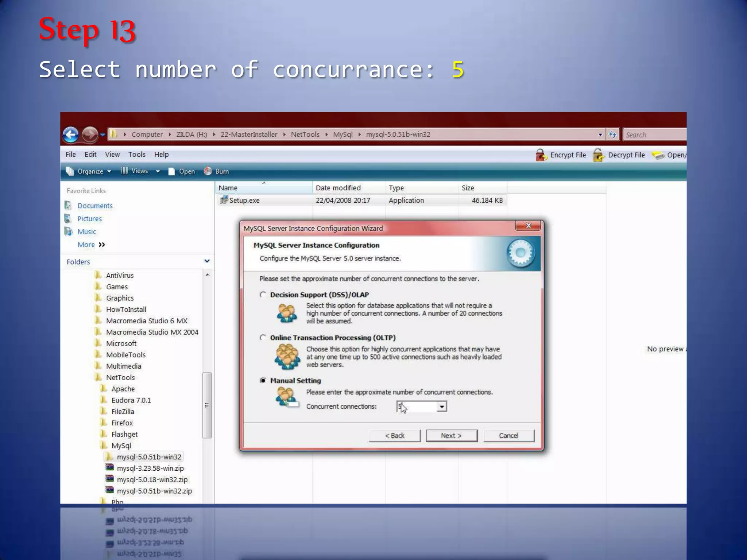The height and width of the screenshot is (560, 747).
Task: Show More favorite links
Action: pos(91,245)
